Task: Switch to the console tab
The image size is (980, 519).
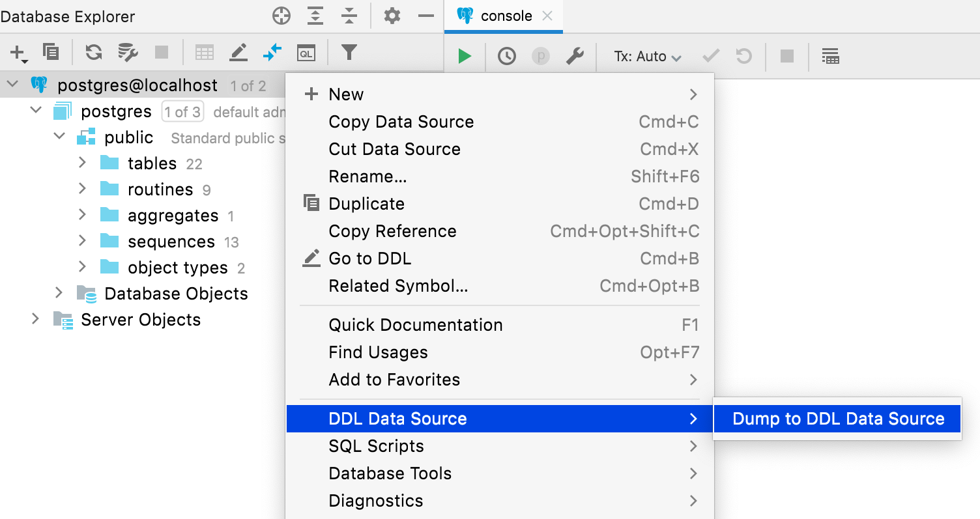Action: pyautogui.click(x=506, y=16)
